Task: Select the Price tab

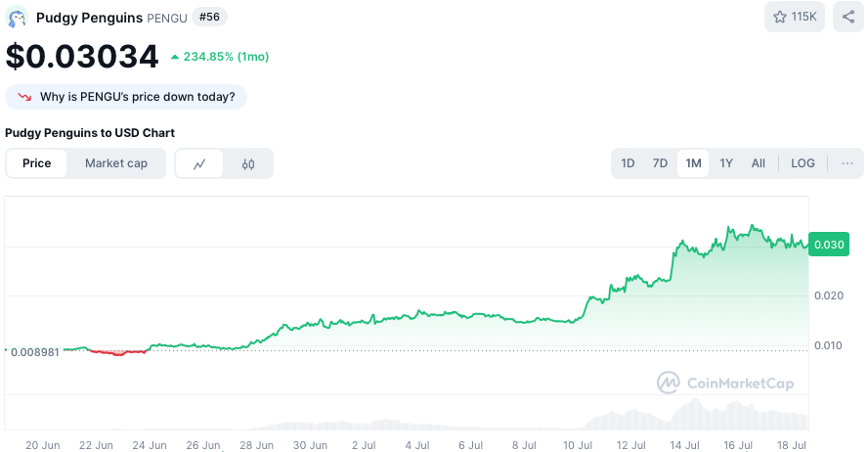Action: (36, 163)
